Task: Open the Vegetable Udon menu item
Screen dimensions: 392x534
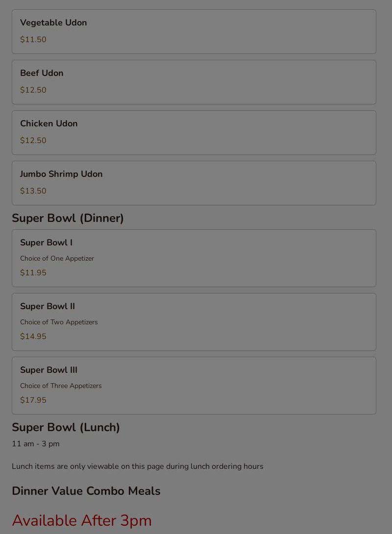Action: [x=53, y=23]
